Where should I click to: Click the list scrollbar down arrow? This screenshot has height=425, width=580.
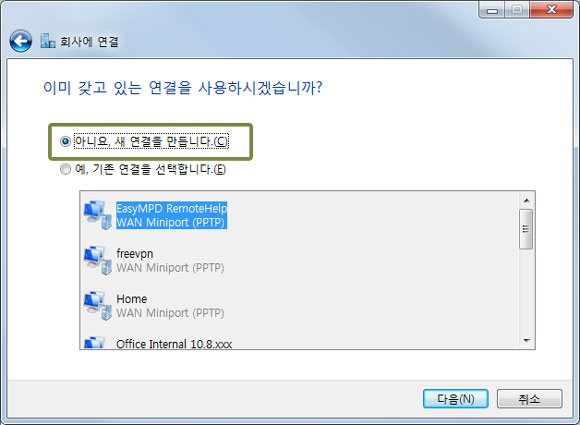[526, 340]
